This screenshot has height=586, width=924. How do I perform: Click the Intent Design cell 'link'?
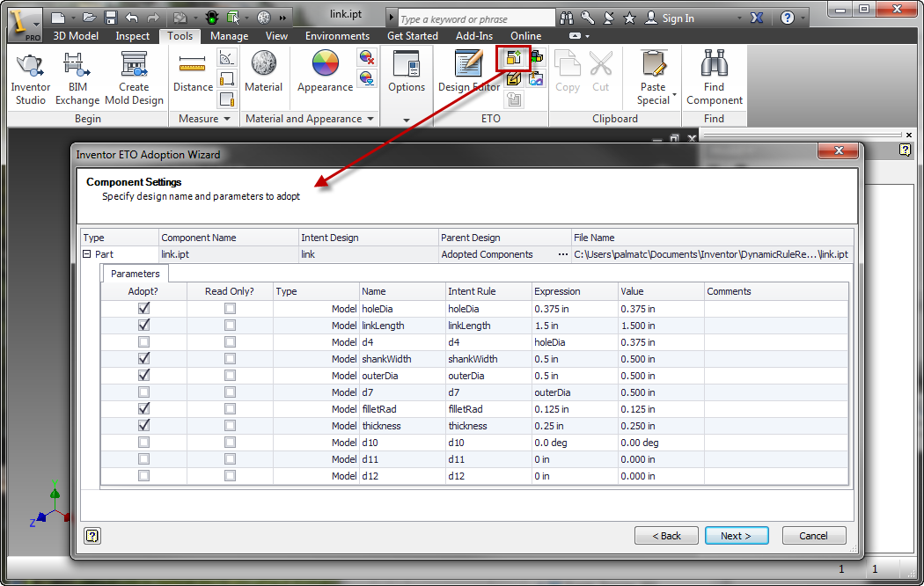[x=369, y=254]
